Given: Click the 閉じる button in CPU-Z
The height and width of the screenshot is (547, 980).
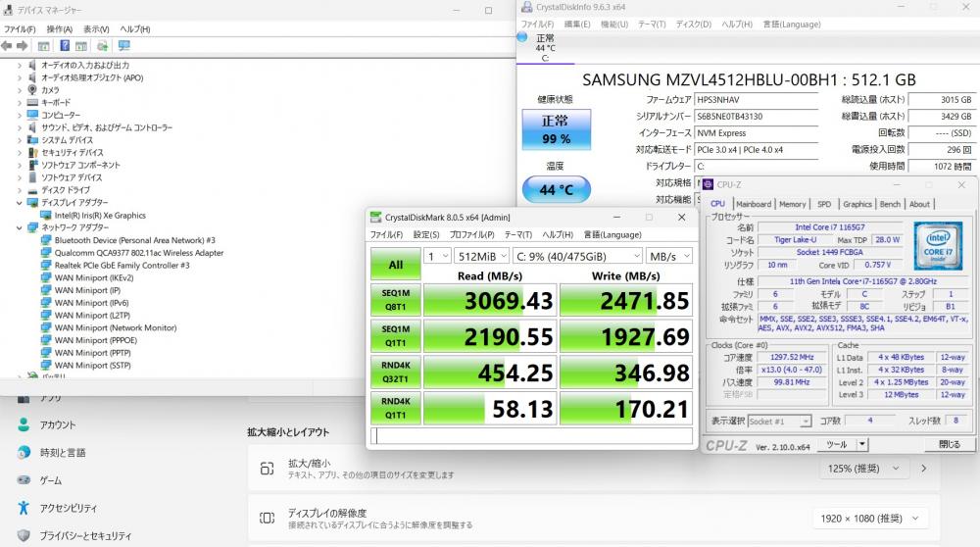Looking at the screenshot, I should click(949, 444).
